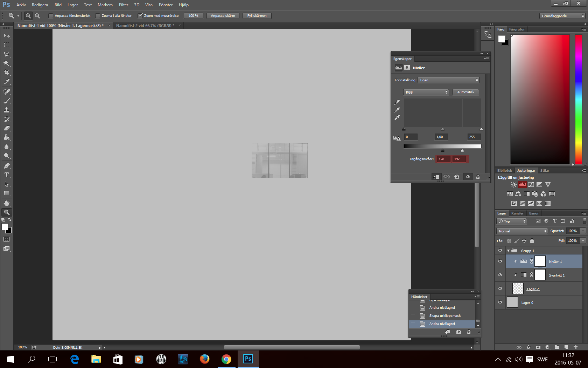Viewport: 588px width, 368px height.
Task: Hide the Svartvitt 1 layer
Action: [500, 275]
